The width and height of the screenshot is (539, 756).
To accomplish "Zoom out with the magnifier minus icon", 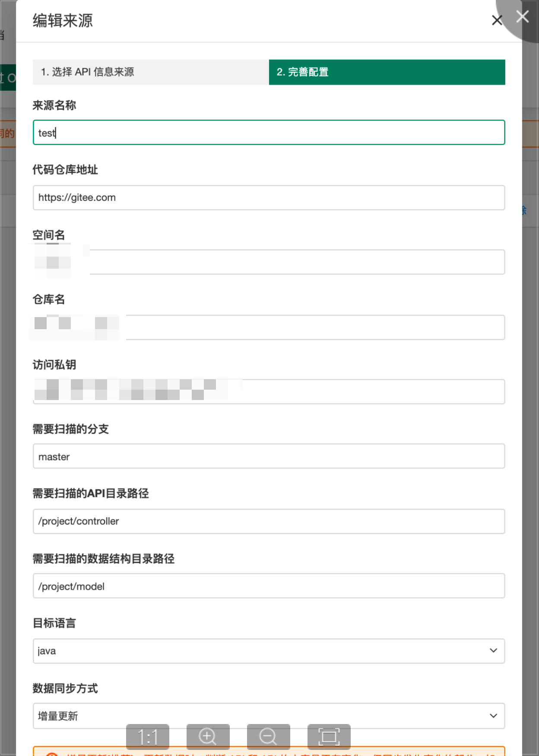I will 268,737.
